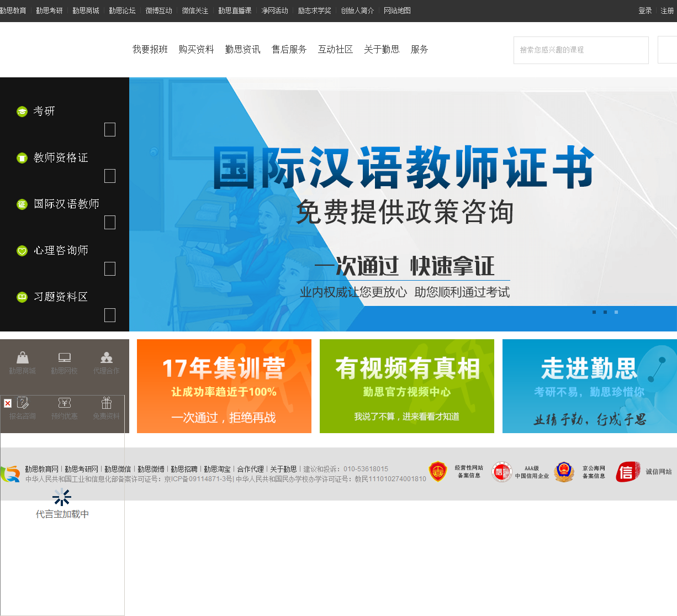Click the green 心理咨询师 heart icon

pos(22,251)
